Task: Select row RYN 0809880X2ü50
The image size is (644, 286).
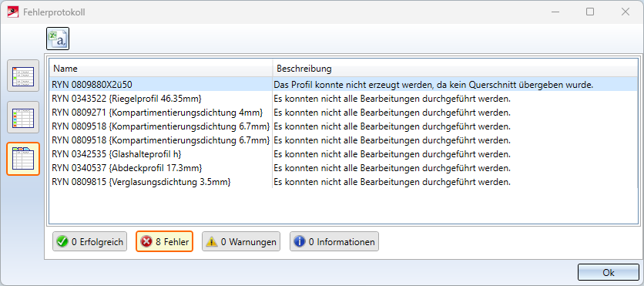Action: 344,85
